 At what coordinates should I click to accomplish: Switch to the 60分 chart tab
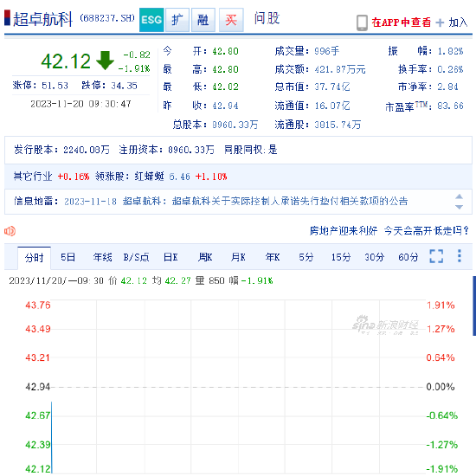coord(408,257)
